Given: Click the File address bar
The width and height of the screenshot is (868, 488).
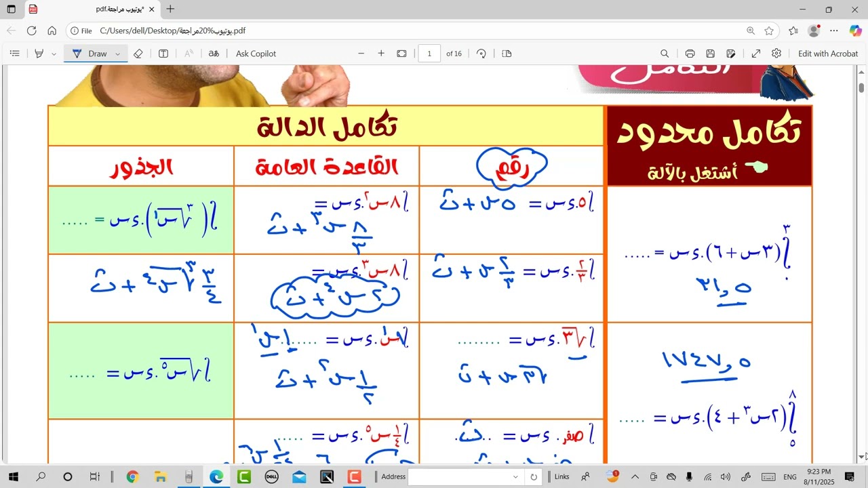Looking at the screenshot, I should click(407, 30).
